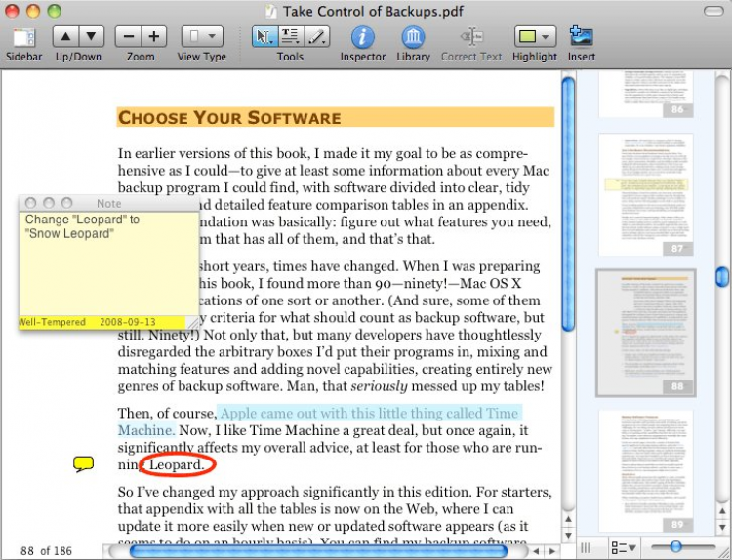Click the document vertical scrollbar thumb
Screen dimensions: 732x560
point(568,204)
